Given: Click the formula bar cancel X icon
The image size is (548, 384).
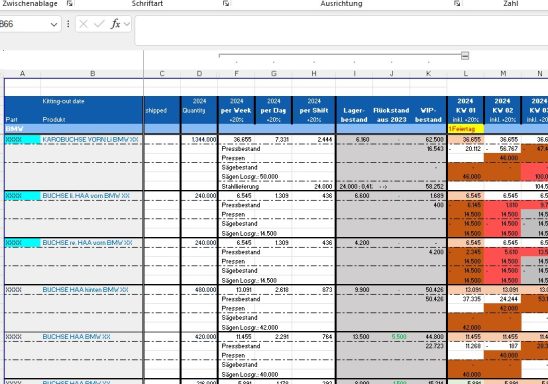Looking at the screenshot, I should [x=83, y=24].
